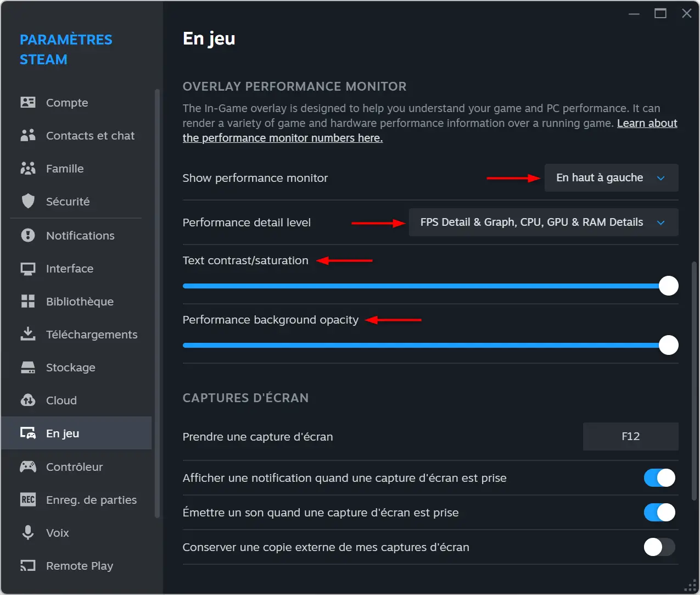700x595 pixels.
Task: Click the sidebar vertical scrollbar
Action: [157, 303]
